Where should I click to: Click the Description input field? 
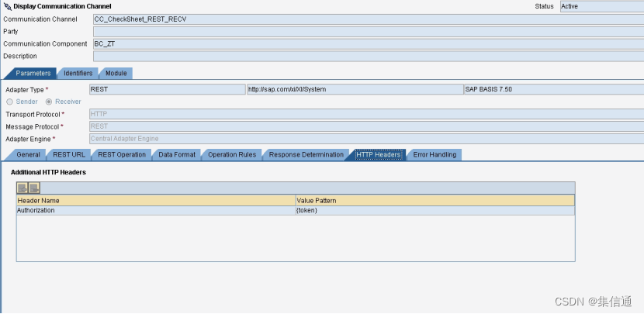(x=369, y=57)
